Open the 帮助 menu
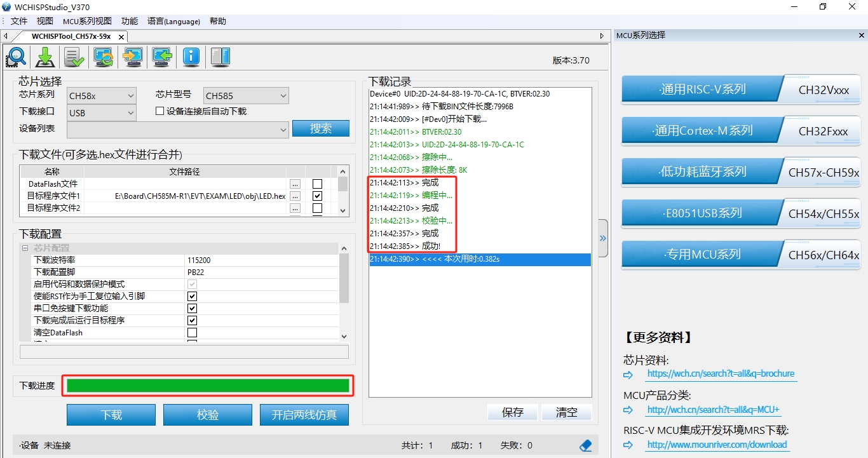 (217, 21)
